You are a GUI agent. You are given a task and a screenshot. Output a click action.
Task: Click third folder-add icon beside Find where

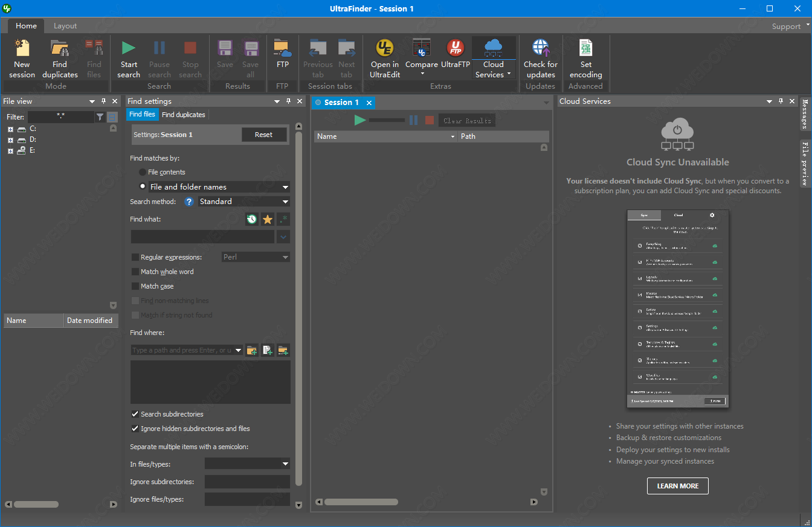(x=283, y=350)
